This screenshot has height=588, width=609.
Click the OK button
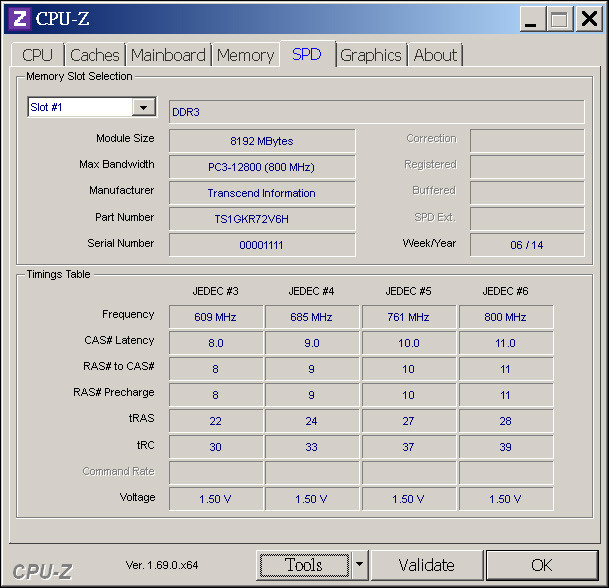click(x=542, y=565)
